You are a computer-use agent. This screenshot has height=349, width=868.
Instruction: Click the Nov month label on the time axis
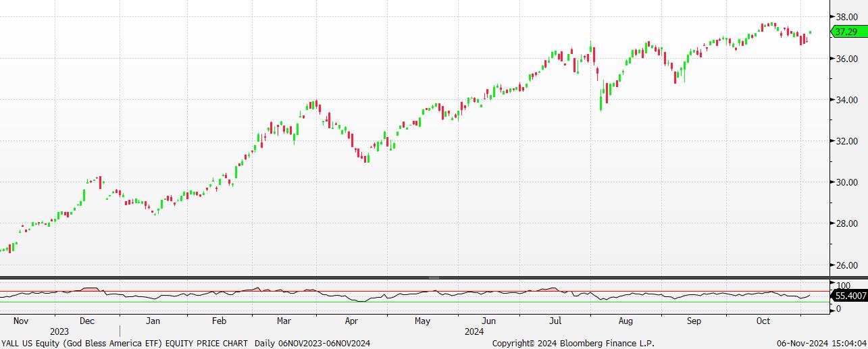click(22, 321)
